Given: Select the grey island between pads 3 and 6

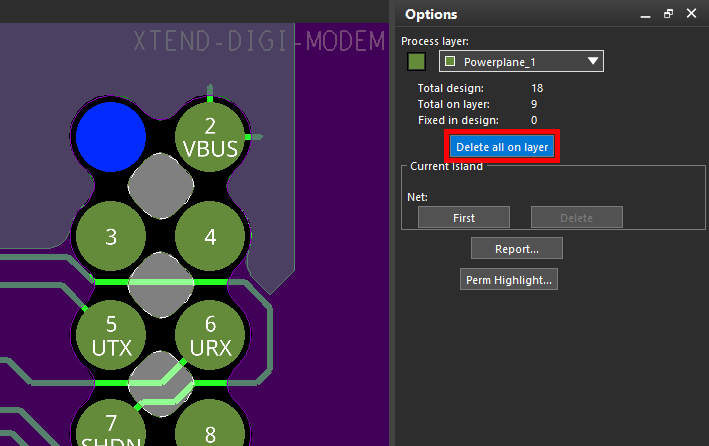Looking at the screenshot, I should [x=161, y=285].
